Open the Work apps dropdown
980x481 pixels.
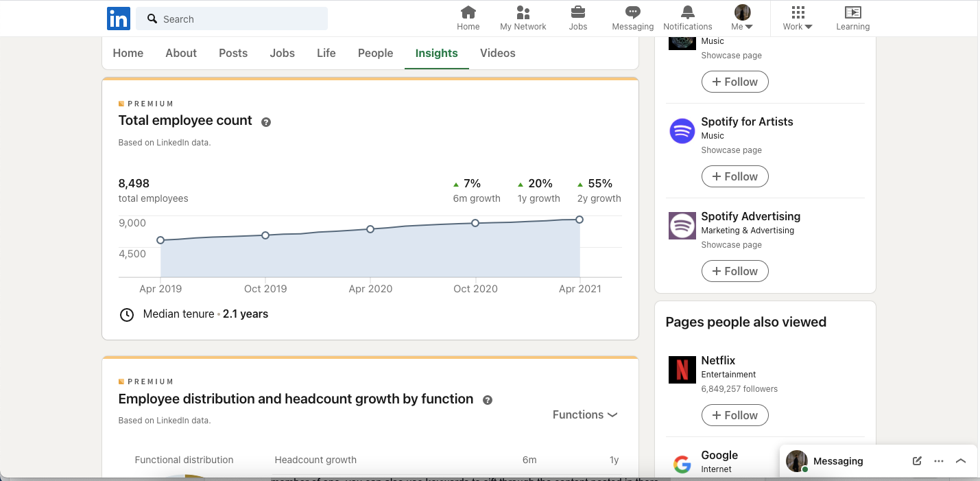coord(798,19)
